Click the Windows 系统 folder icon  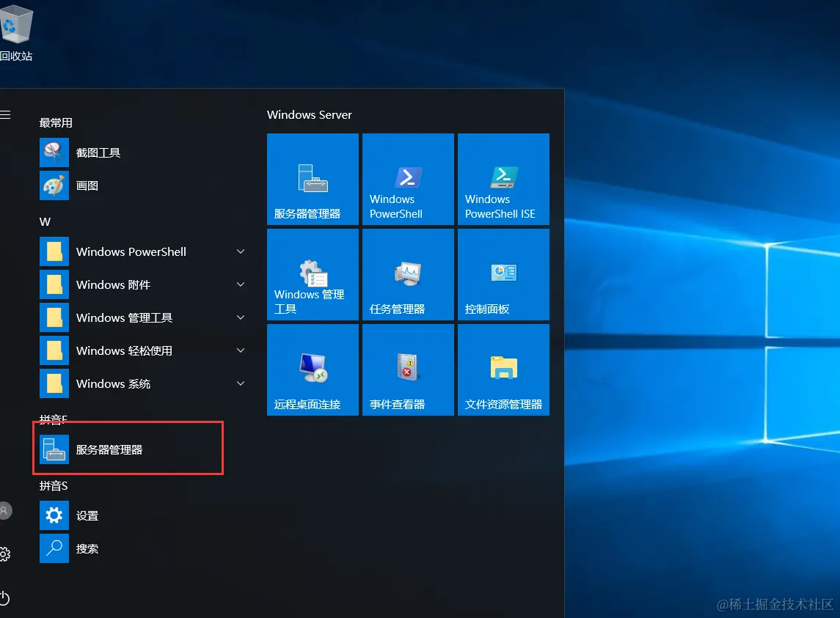(54, 383)
